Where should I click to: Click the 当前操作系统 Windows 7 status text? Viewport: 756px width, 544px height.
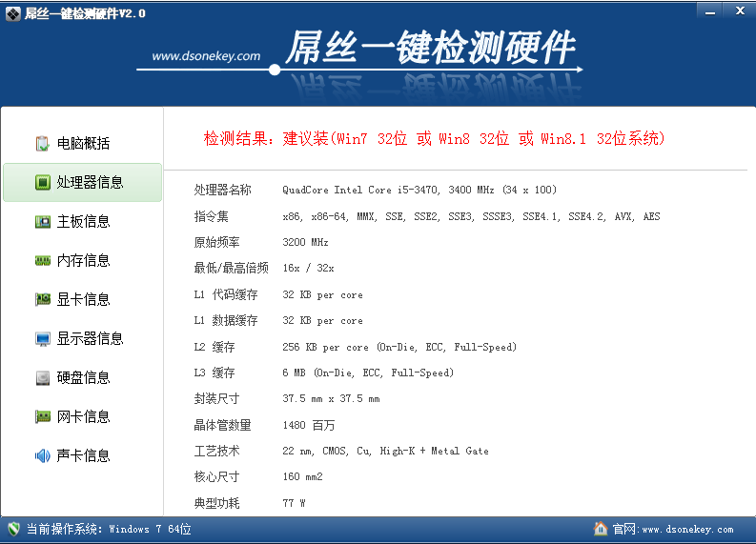click(x=109, y=529)
